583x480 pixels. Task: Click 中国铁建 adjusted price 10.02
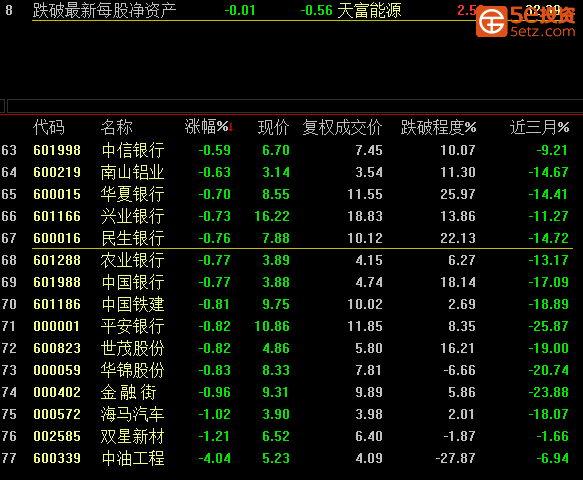click(365, 304)
